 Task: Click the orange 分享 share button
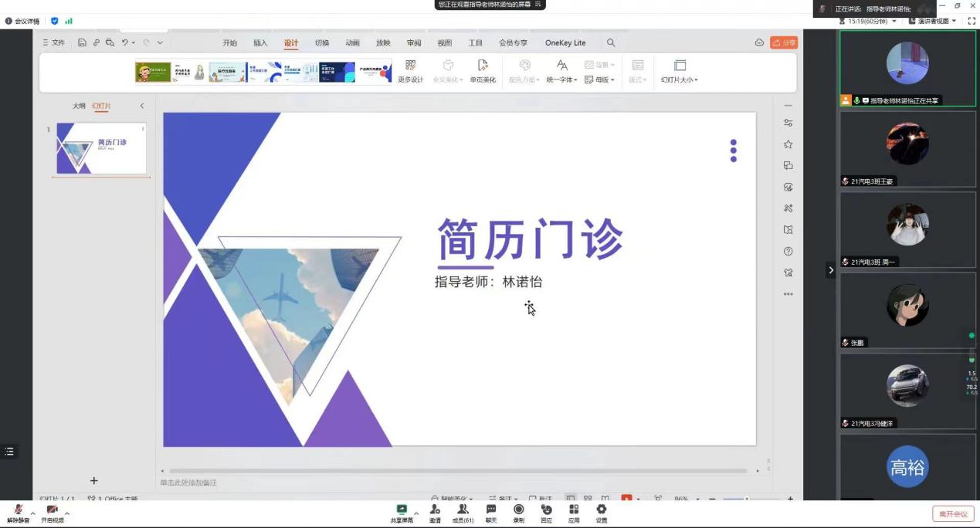point(784,43)
